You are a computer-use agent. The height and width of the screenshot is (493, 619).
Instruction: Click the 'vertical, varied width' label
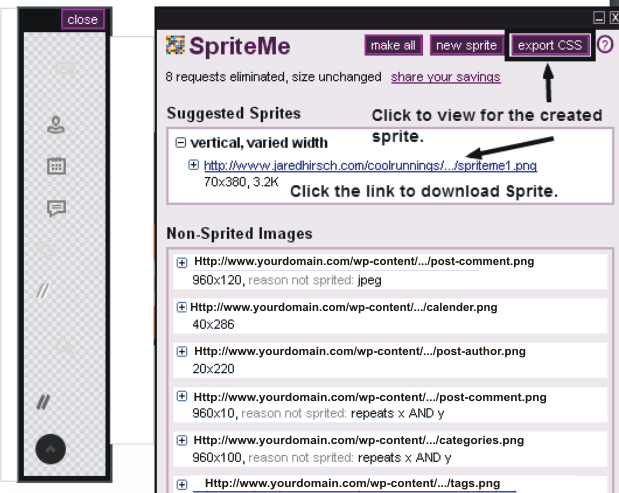tap(259, 143)
